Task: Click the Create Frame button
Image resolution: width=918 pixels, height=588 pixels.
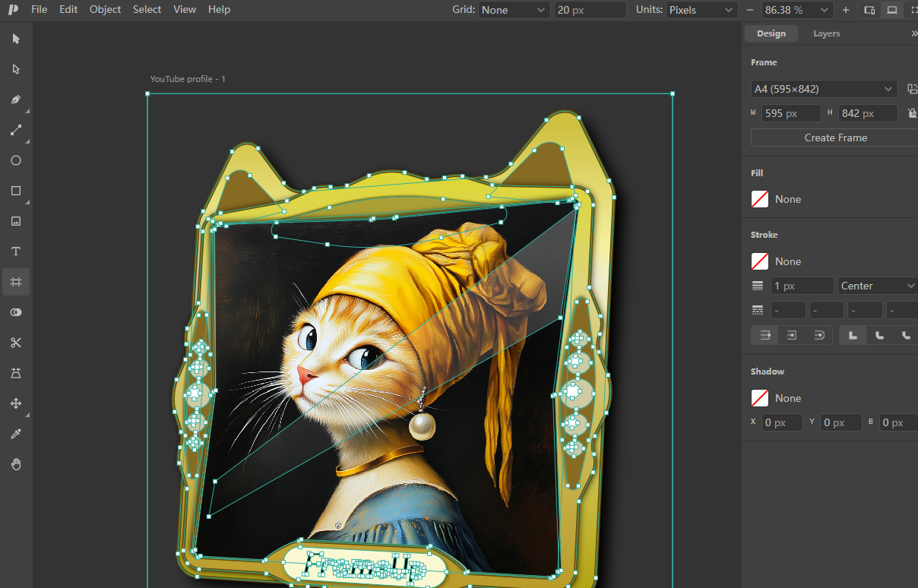Action: [835, 138]
